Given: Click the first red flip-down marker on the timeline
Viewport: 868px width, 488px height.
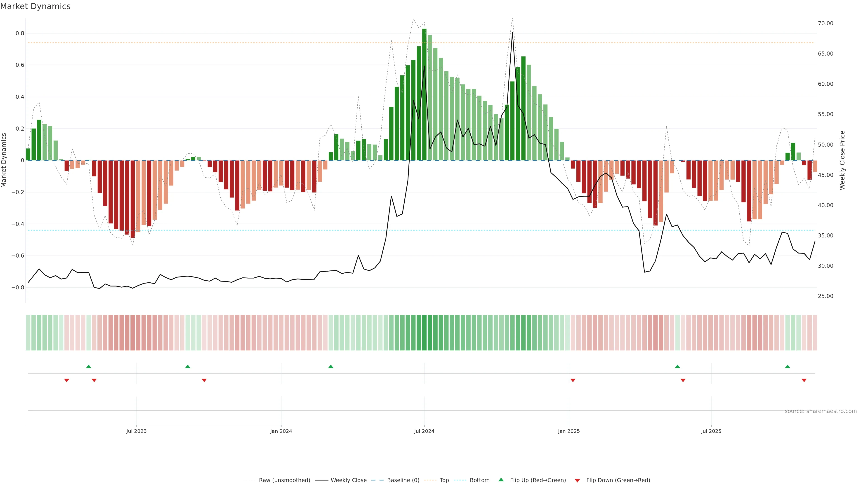Looking at the screenshot, I should [67, 380].
